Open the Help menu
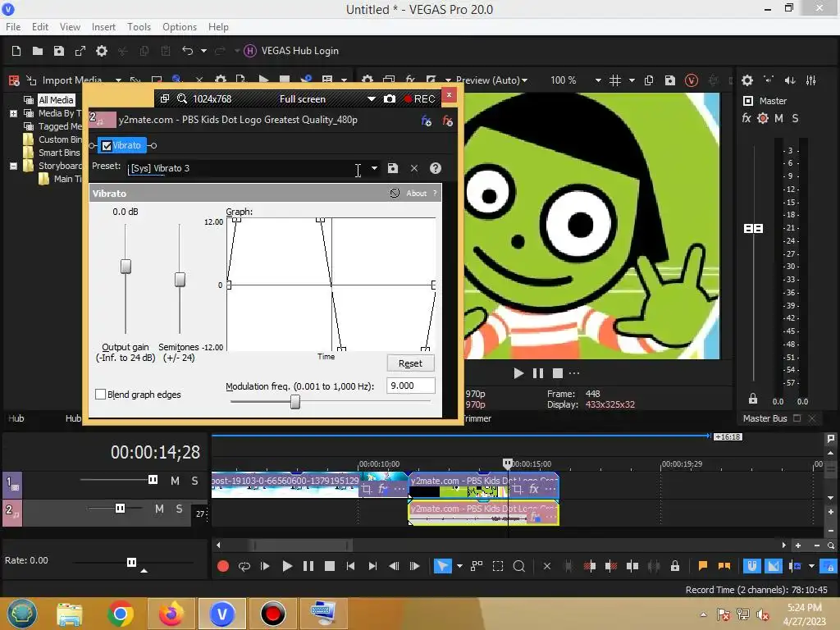Image resolution: width=840 pixels, height=630 pixels. [218, 27]
